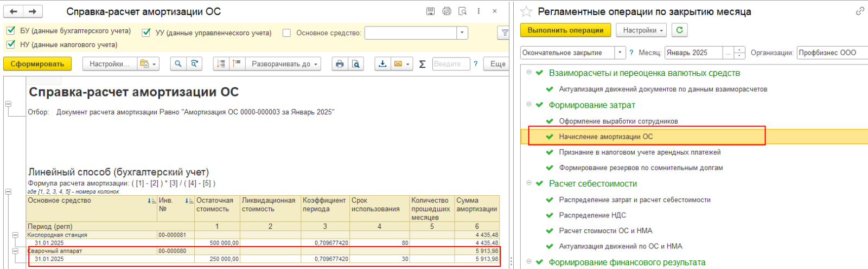Screen dimensions: 868x269
Task: Click the Еще button
Action: point(497,64)
